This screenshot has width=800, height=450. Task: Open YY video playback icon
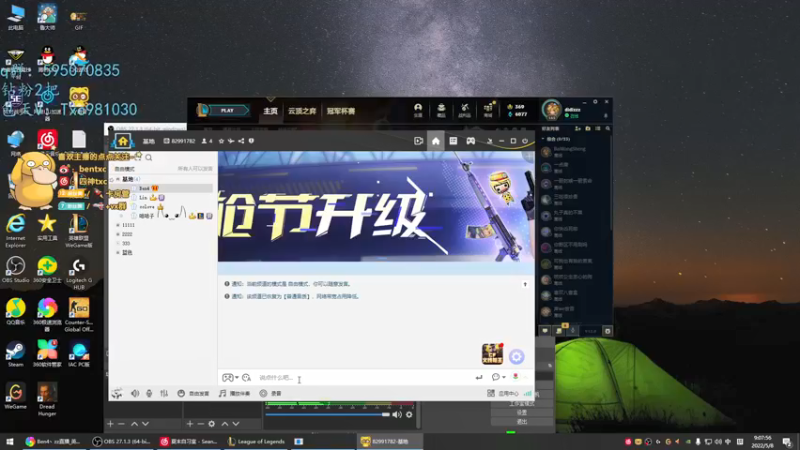pyautogui.click(x=418, y=141)
